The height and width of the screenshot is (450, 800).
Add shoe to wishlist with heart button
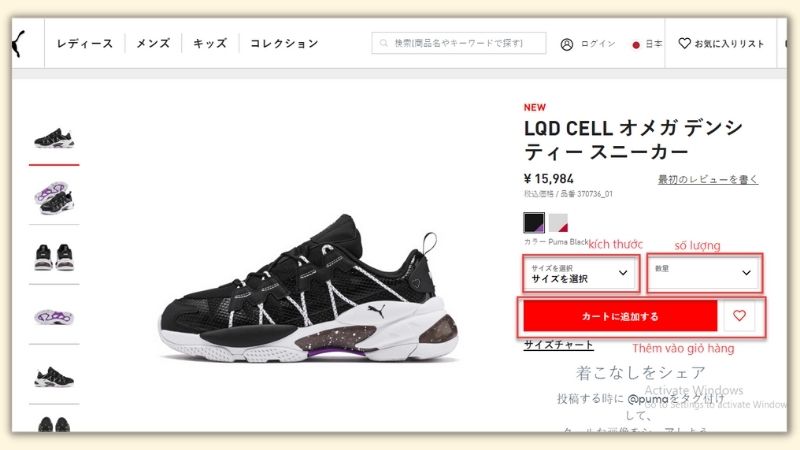[739, 316]
